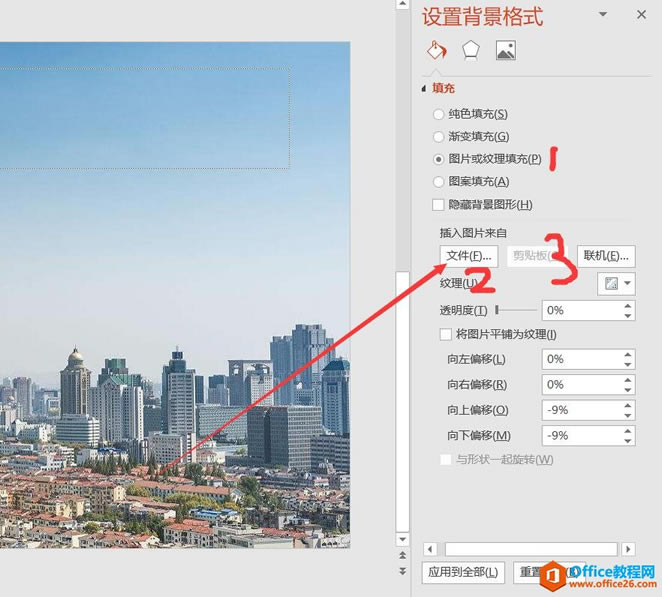Click the 向下偏移(M) value field
Screen dimensions: 662x597
(x=581, y=435)
